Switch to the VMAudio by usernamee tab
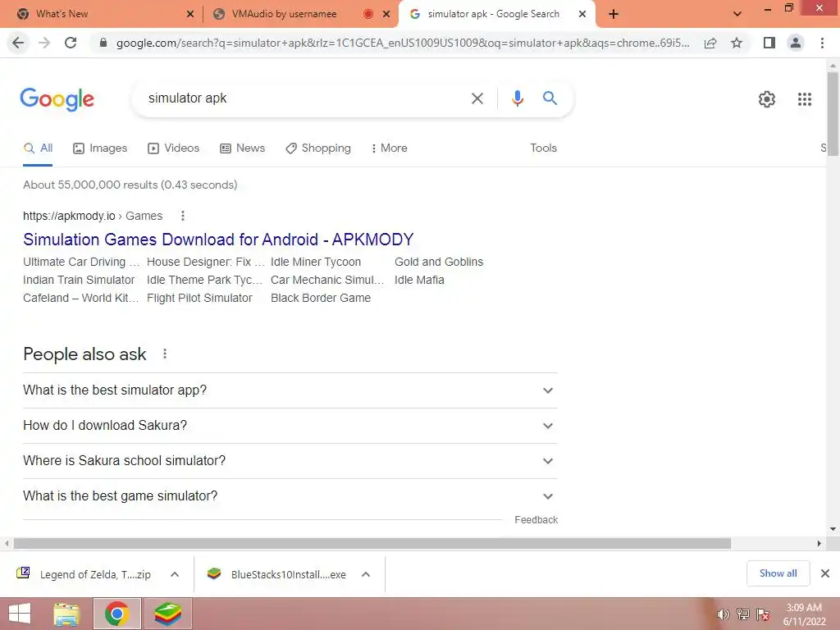 (x=284, y=14)
